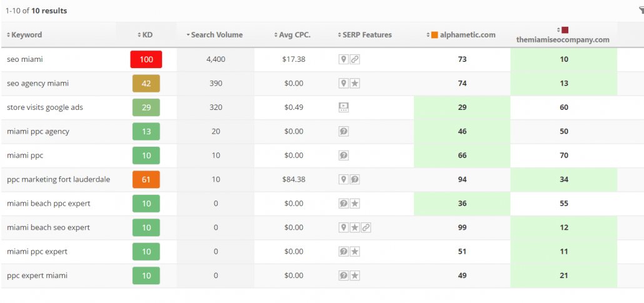Click the red themiamiseocompany.com color swatch

565,29
